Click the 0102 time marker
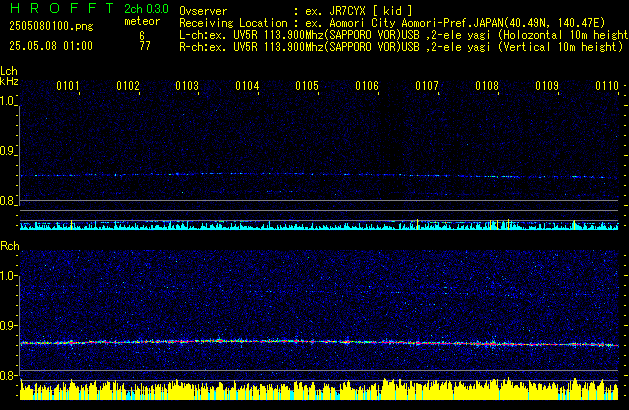The height and width of the screenshot is (410, 629). point(128,86)
